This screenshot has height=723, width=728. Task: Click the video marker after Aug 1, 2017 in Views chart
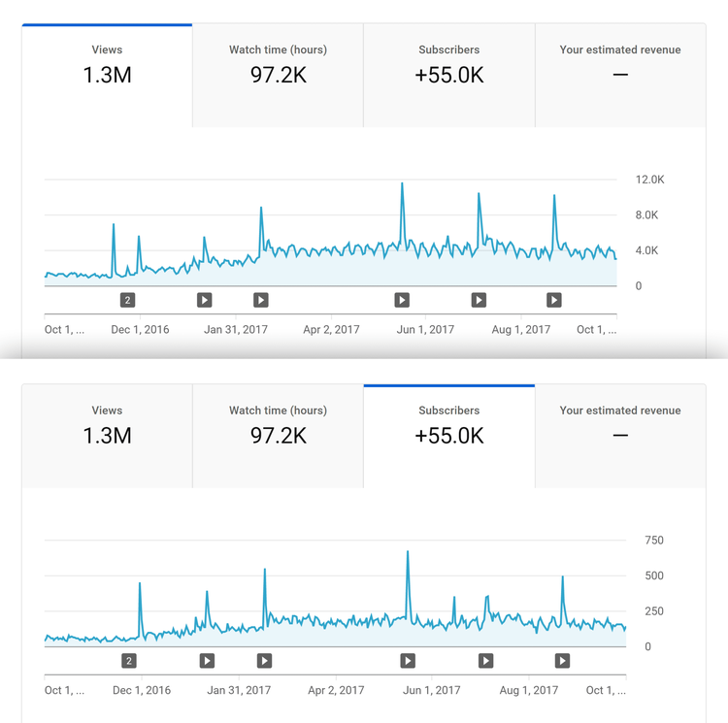coord(554,300)
